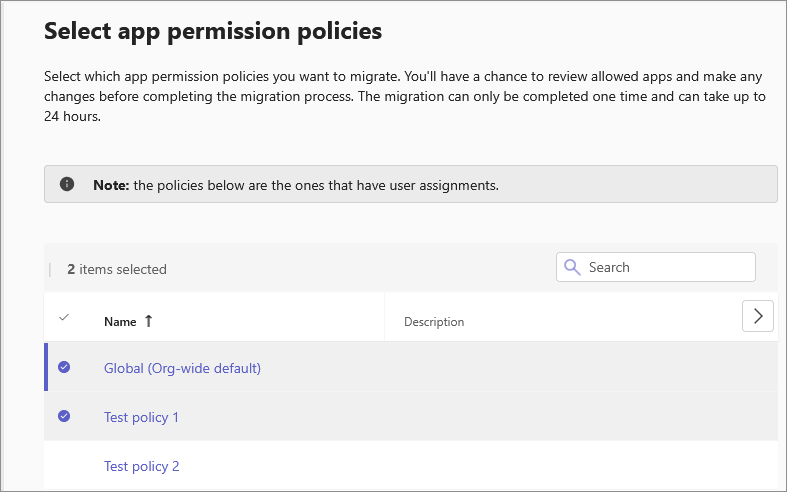Click the "2 items selected" label
This screenshot has height=492, width=787.
[117, 269]
